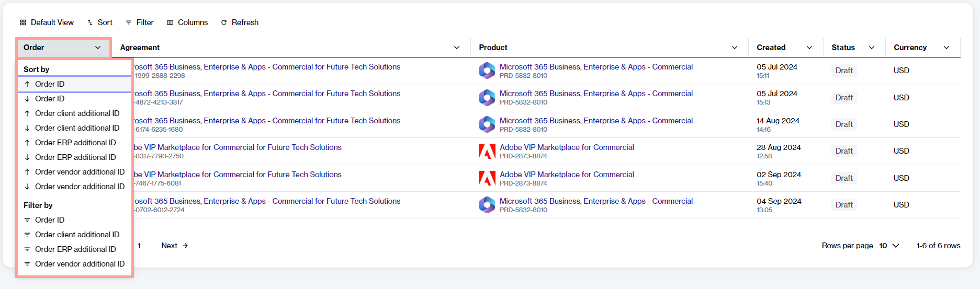980x289 pixels.
Task: Click the Microsoft 365 logo in the first row
Action: (x=487, y=71)
